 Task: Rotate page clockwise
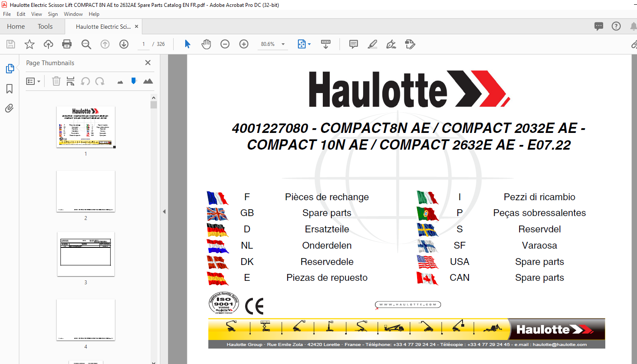pos(100,81)
